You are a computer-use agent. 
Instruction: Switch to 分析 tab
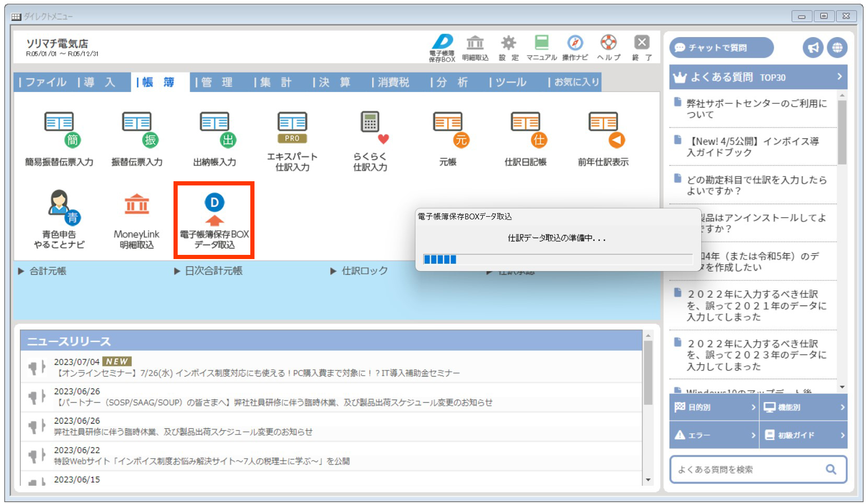(454, 82)
